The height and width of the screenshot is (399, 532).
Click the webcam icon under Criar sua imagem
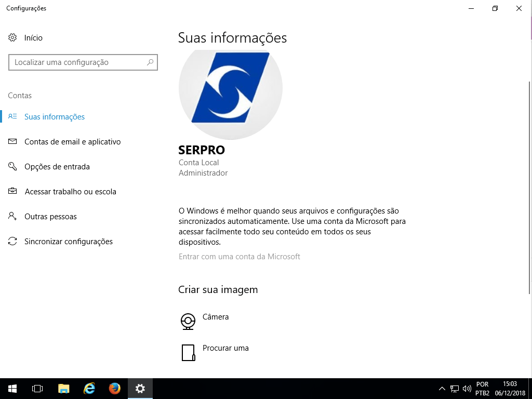tap(188, 322)
